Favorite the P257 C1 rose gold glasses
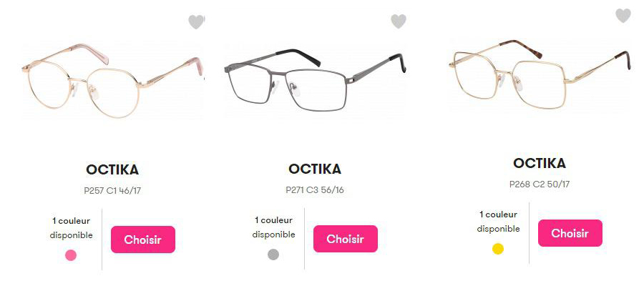644x286 pixels. [196, 21]
